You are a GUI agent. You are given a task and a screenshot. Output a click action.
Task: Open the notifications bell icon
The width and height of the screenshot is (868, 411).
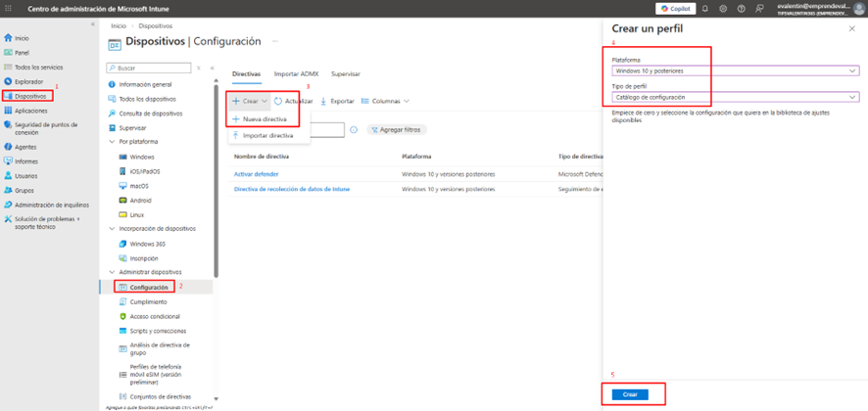point(704,9)
